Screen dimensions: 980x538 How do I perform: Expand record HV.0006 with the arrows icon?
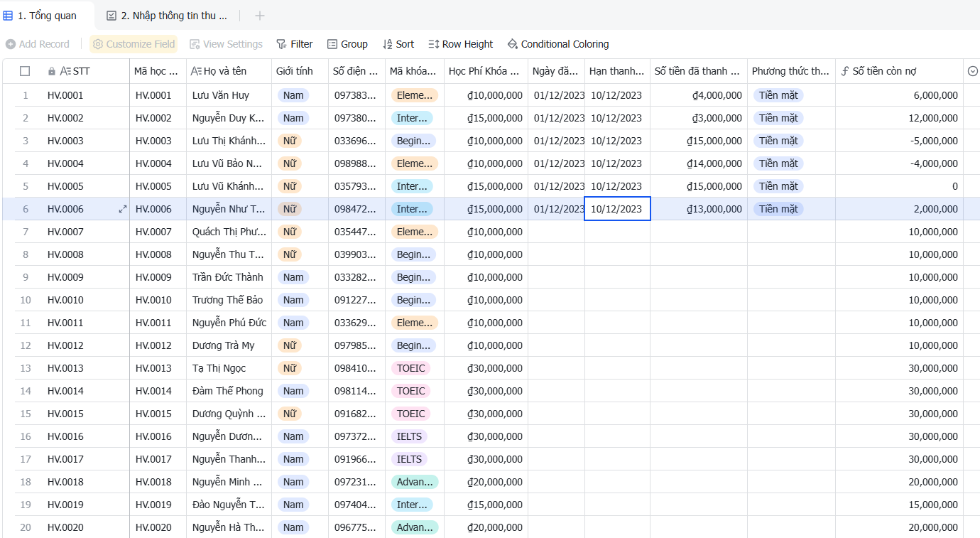122,209
